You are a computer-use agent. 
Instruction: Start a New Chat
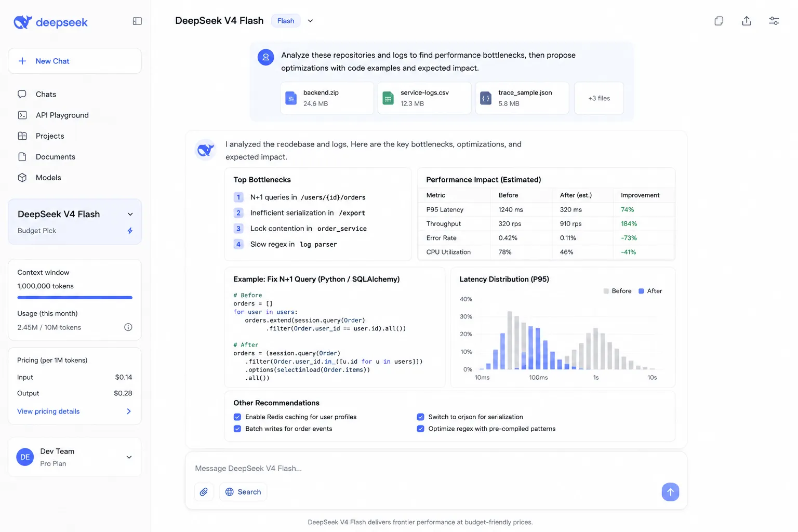(x=75, y=61)
